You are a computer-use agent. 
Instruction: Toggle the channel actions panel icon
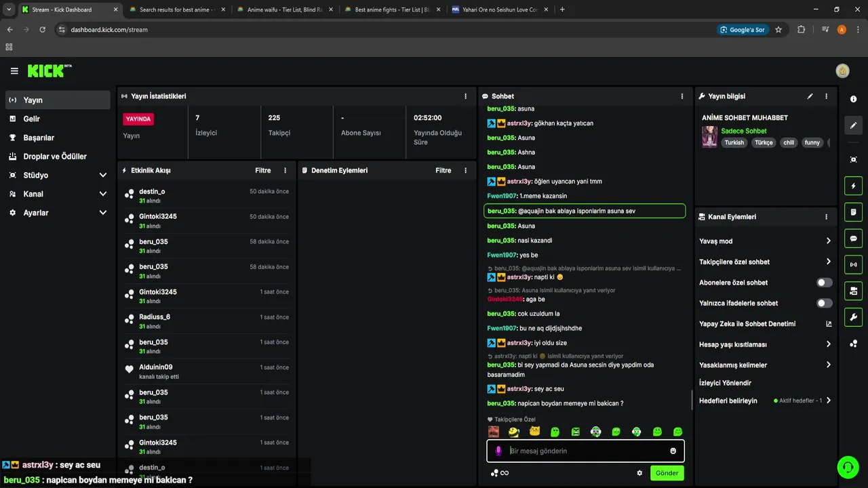coord(853,291)
